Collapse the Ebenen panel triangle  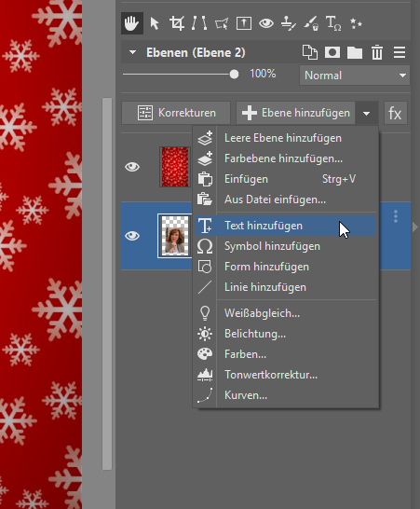(132, 52)
